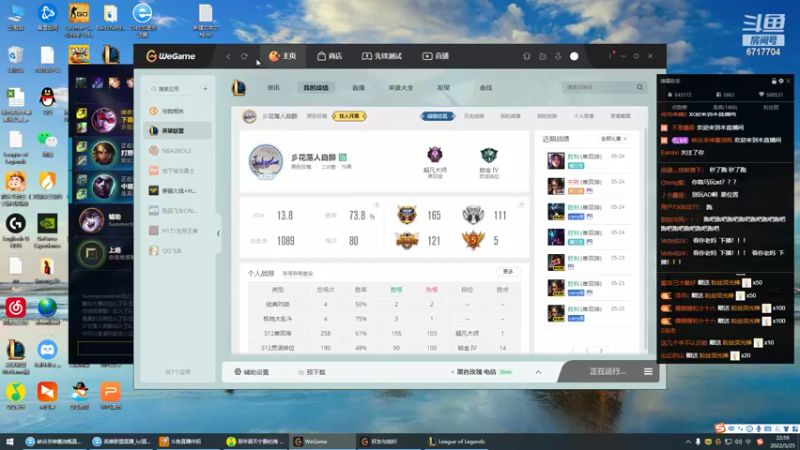Select 与我相关 in the sidebar
Viewport: 800px width, 450px height.
point(178,111)
